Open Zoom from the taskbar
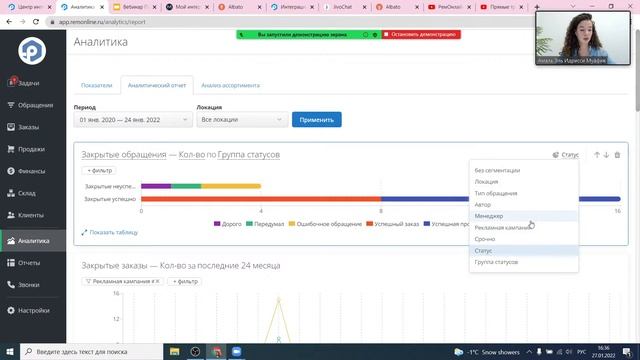The width and height of the screenshot is (640, 360). click(236, 352)
